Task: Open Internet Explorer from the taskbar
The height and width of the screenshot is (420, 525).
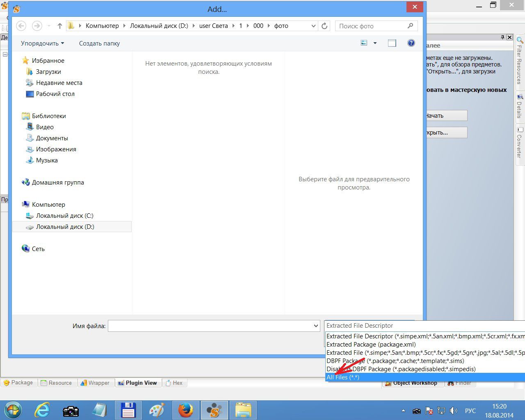Action: [x=42, y=410]
